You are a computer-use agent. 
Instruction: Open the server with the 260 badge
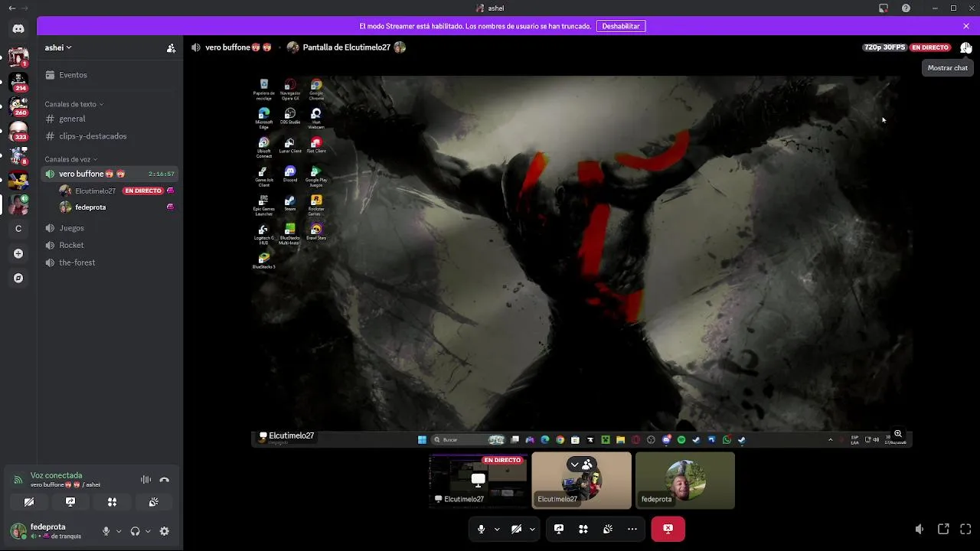click(18, 106)
